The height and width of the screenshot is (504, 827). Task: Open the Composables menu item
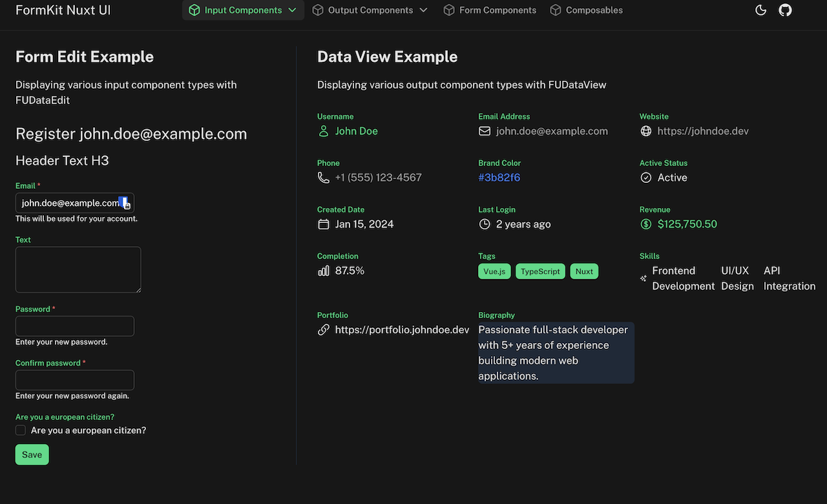tap(587, 10)
